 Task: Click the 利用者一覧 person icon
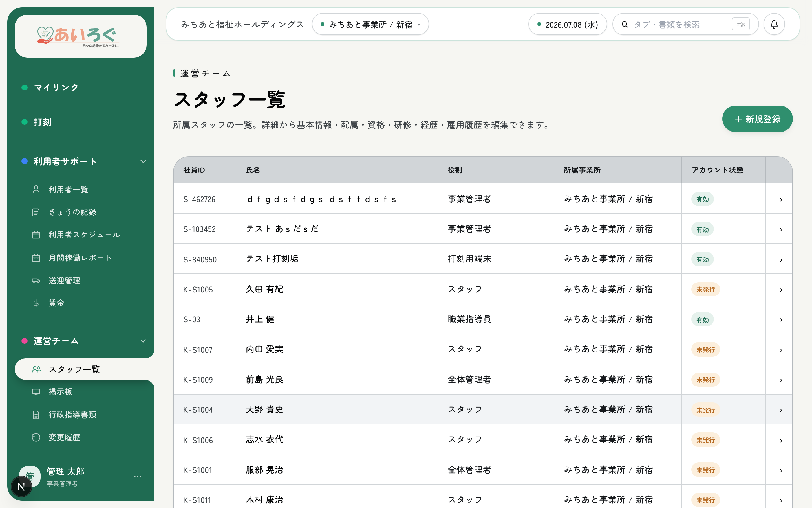pos(36,189)
